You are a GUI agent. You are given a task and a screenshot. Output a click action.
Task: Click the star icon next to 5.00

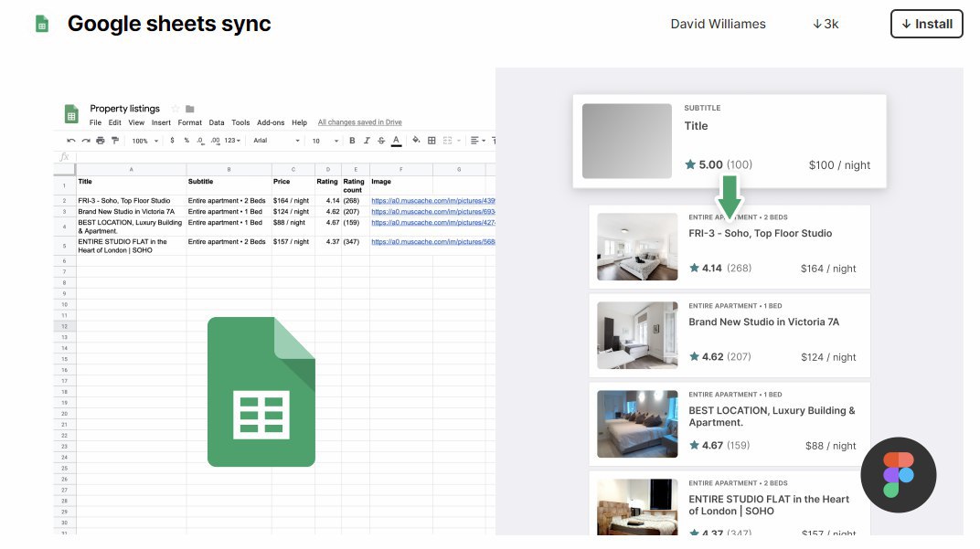690,164
